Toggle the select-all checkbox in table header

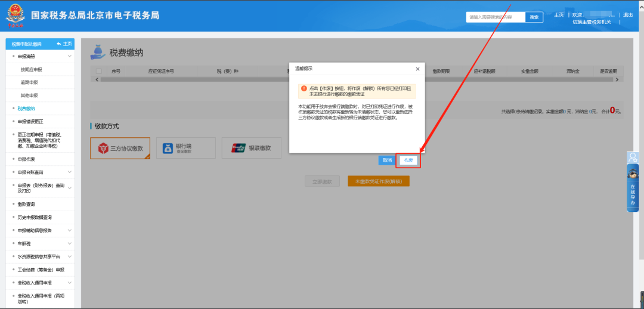[x=99, y=71]
